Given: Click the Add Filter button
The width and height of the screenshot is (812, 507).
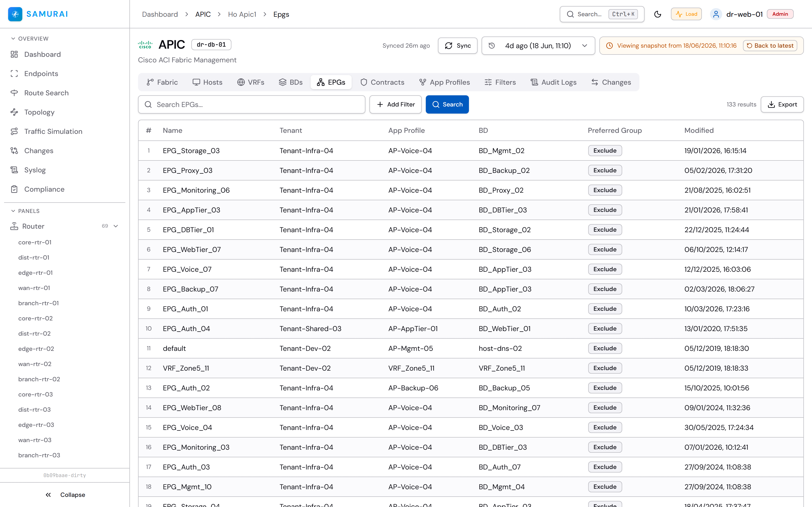Looking at the screenshot, I should coord(395,105).
